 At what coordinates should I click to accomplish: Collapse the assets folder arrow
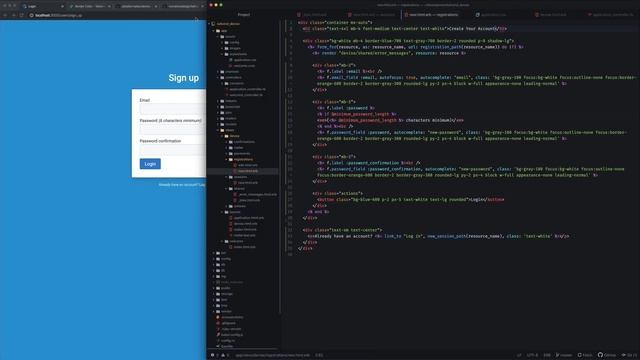(x=218, y=36)
